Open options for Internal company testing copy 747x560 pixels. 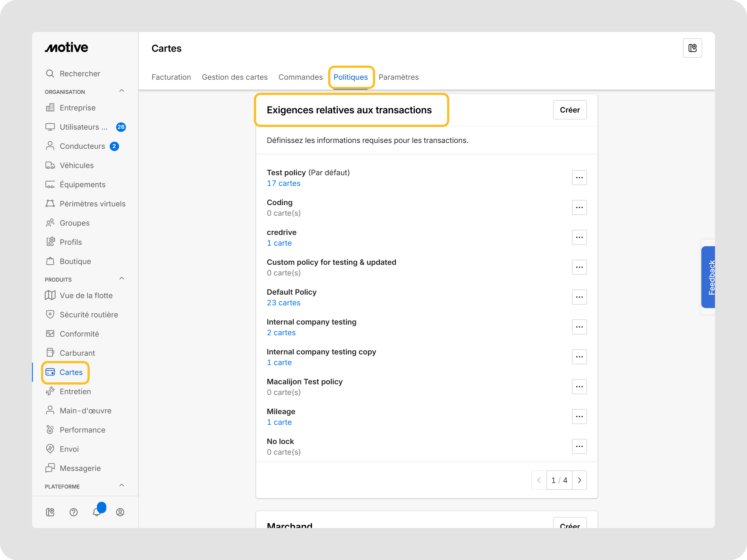click(579, 357)
